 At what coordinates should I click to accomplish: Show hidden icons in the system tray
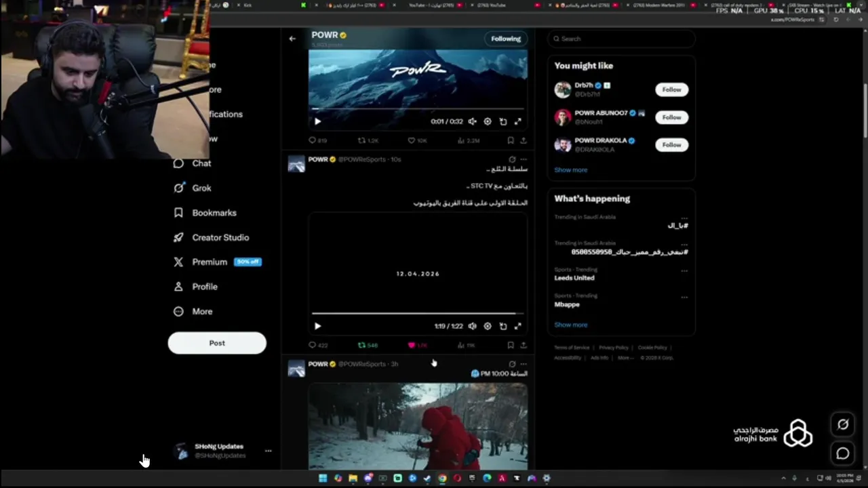click(x=783, y=478)
